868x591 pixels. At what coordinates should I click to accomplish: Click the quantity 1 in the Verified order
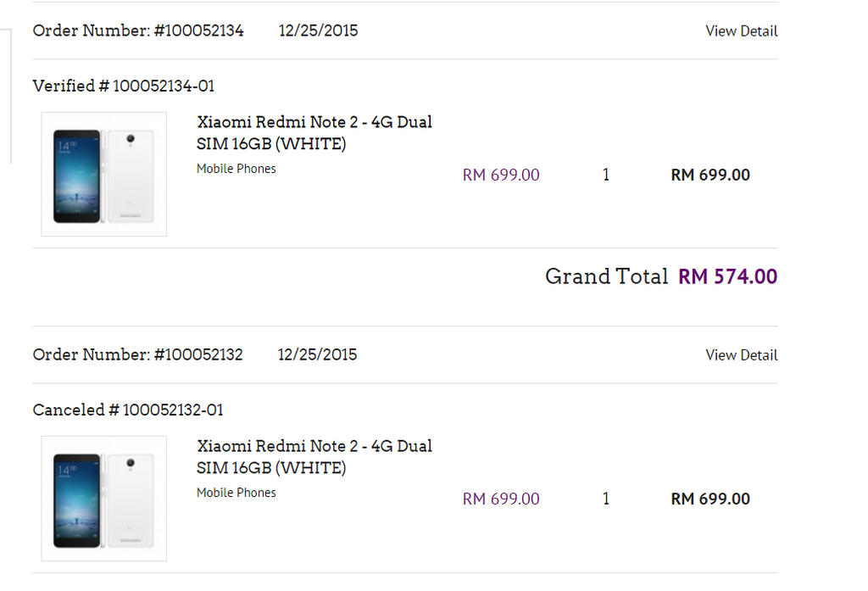tap(605, 176)
